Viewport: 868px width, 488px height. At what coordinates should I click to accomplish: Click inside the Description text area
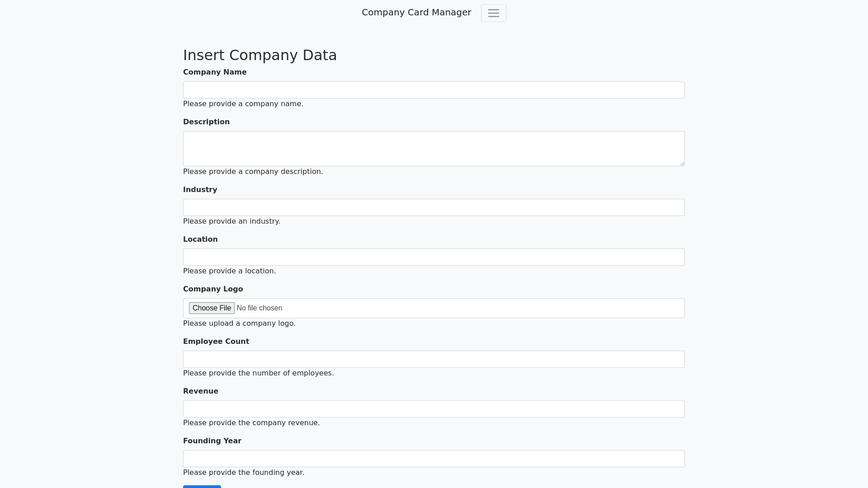pos(434,148)
